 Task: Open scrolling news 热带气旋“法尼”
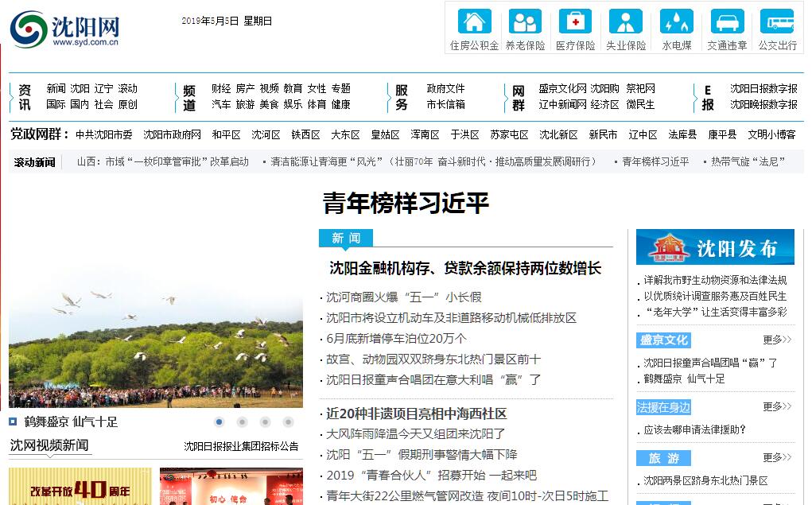(748, 162)
